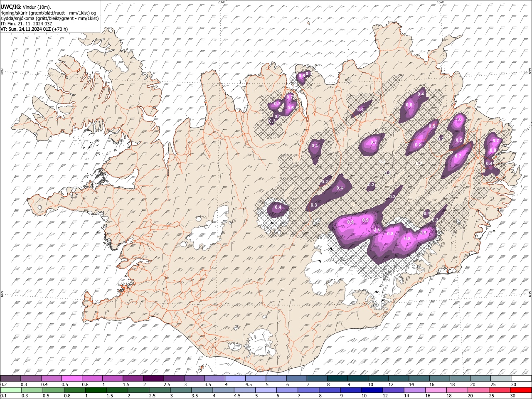Click the 'UWC/IG: Vindur (10m)' title text
The image size is (532, 399).
click(25, 7)
